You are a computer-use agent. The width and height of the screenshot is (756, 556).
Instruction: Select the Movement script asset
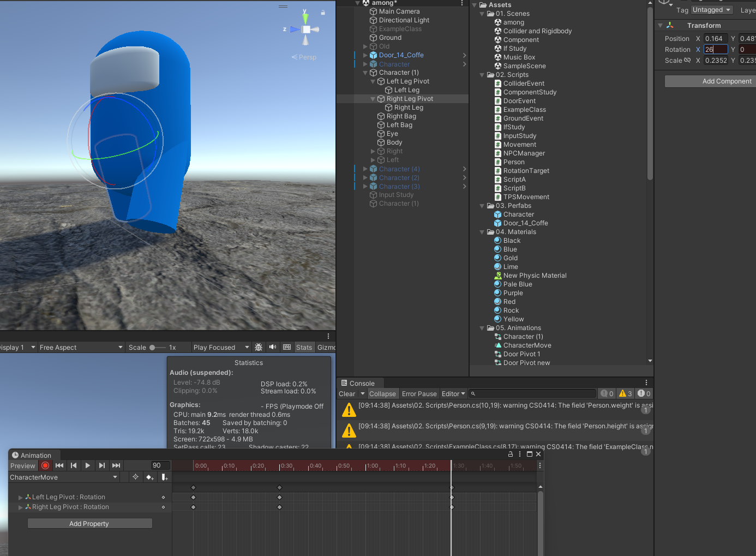pos(520,145)
